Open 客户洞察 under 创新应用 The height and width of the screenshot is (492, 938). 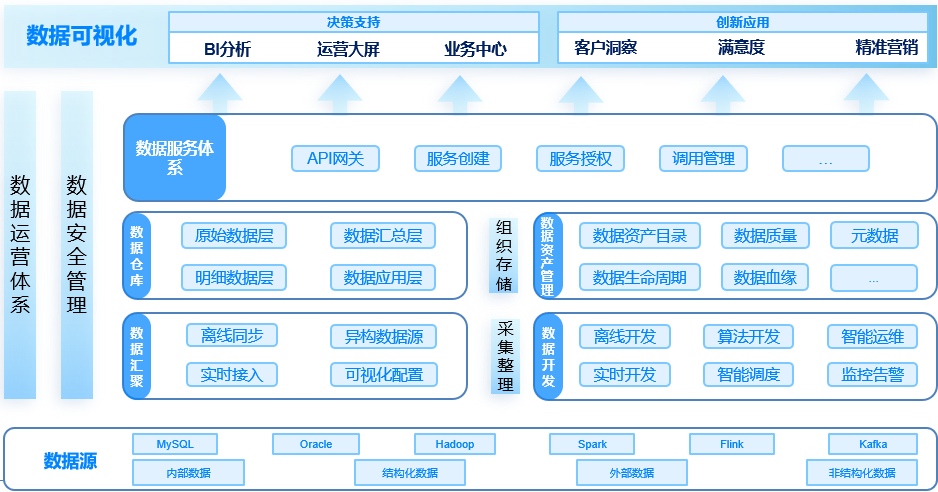click(606, 48)
